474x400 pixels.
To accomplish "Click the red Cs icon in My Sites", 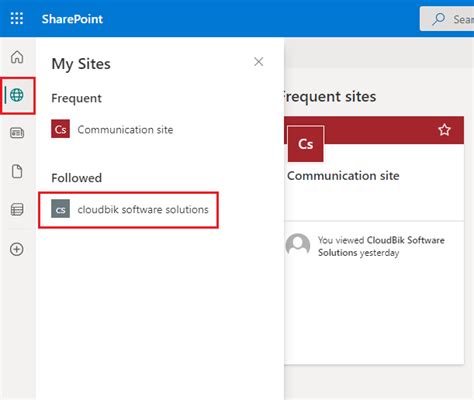I will click(x=60, y=129).
